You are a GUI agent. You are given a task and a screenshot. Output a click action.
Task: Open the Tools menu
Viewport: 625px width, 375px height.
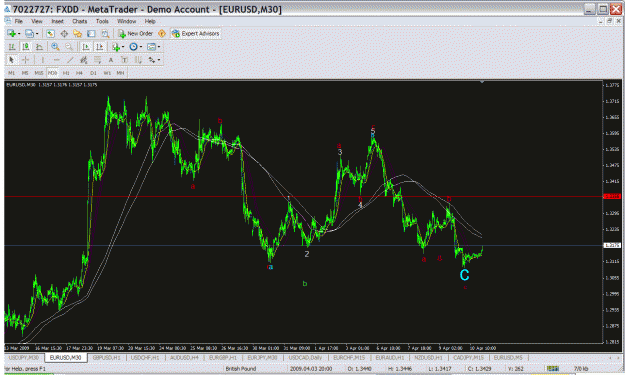[x=102, y=21]
